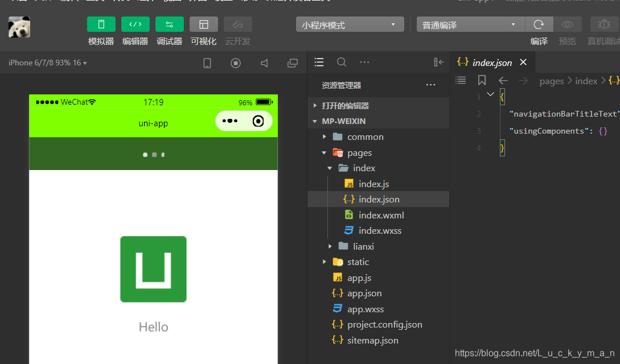620x364 pixels.
Task: Expand the common folder
Action: (x=325, y=136)
